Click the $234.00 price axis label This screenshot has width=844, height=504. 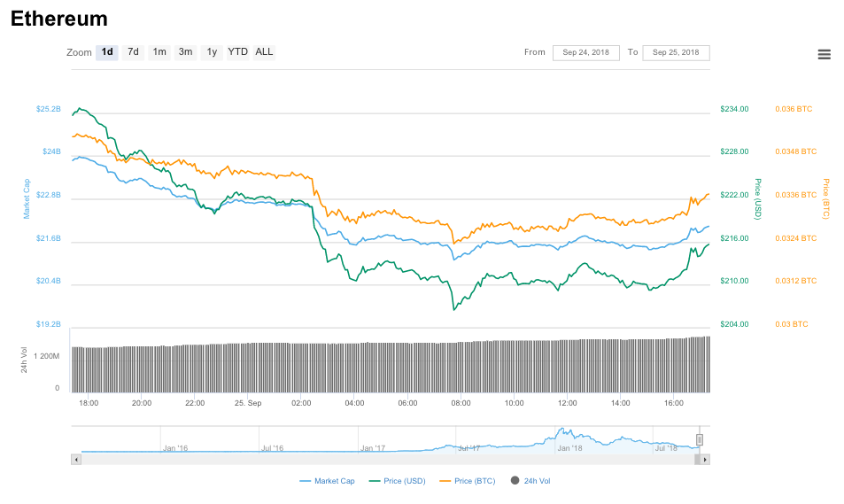click(x=734, y=109)
